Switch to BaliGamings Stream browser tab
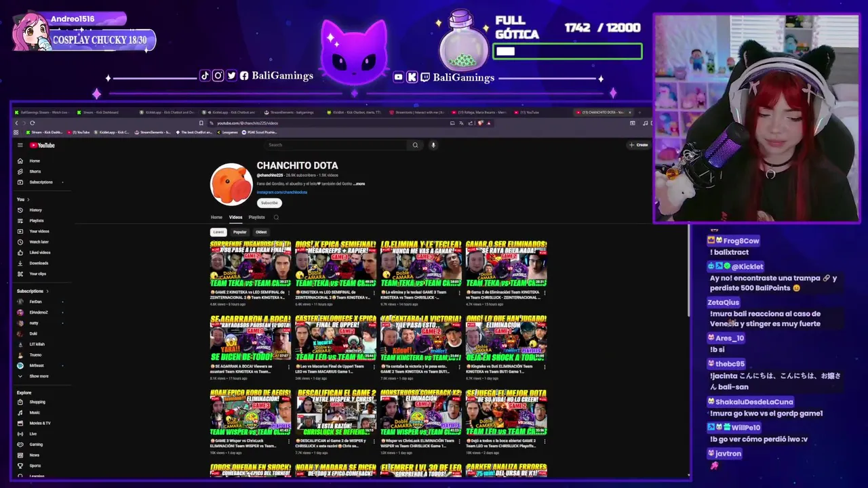Viewport: 868px width, 488px height. point(42,113)
